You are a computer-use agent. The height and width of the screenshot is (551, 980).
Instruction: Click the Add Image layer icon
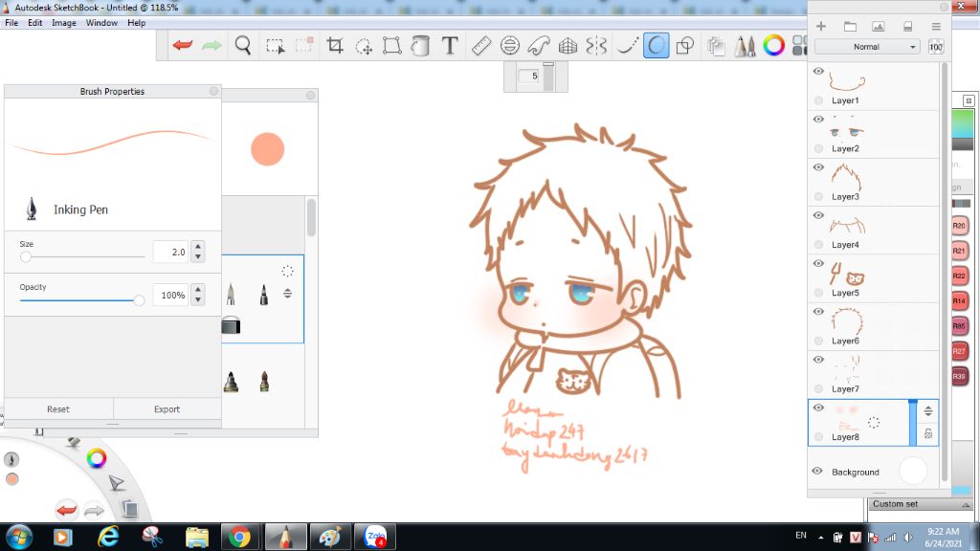pyautogui.click(x=879, y=26)
